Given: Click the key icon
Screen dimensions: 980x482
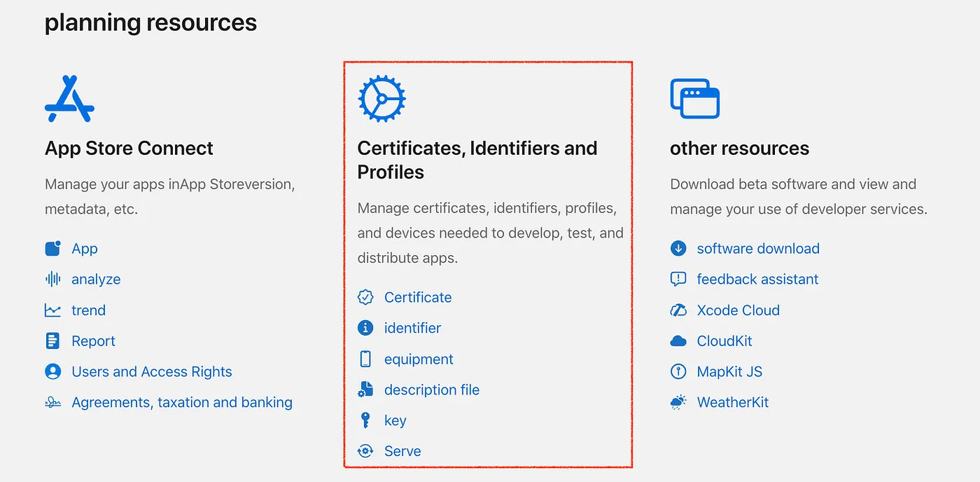Looking at the screenshot, I should click(x=365, y=420).
